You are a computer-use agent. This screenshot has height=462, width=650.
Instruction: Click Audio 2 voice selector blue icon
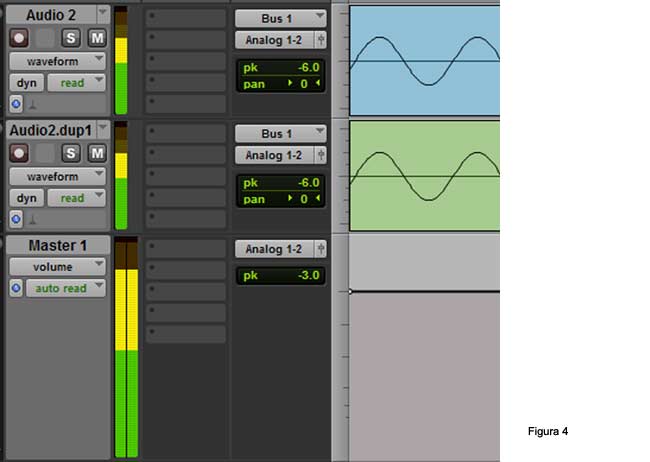(x=16, y=104)
